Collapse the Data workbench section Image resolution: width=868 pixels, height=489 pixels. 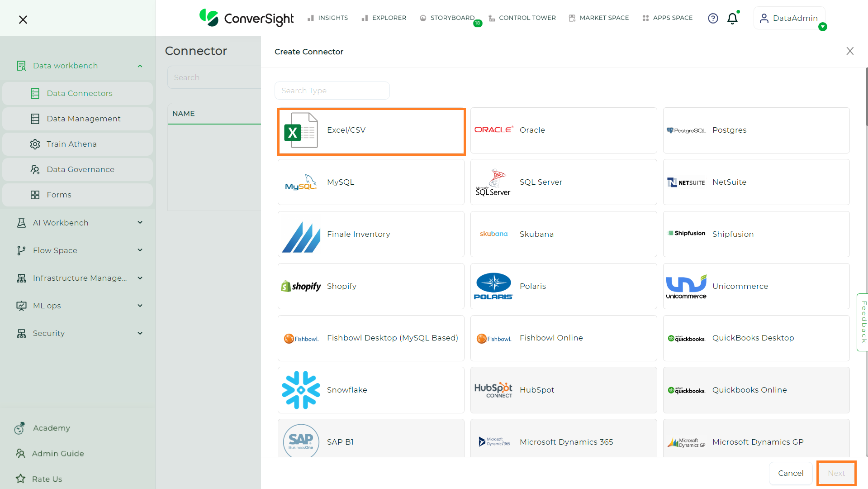[140, 66]
